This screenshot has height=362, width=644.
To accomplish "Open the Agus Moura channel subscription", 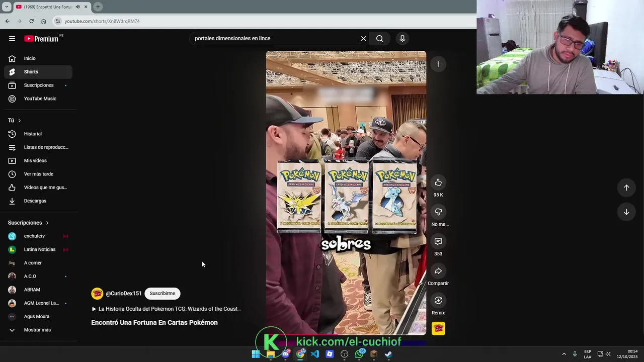I will (x=38, y=317).
